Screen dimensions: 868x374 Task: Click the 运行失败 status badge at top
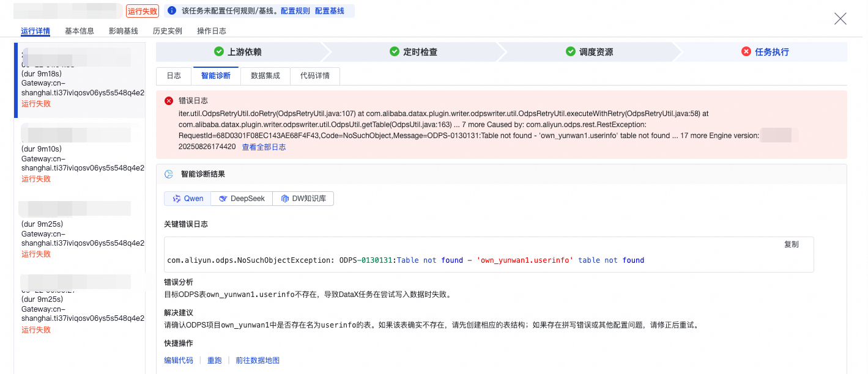pos(143,11)
